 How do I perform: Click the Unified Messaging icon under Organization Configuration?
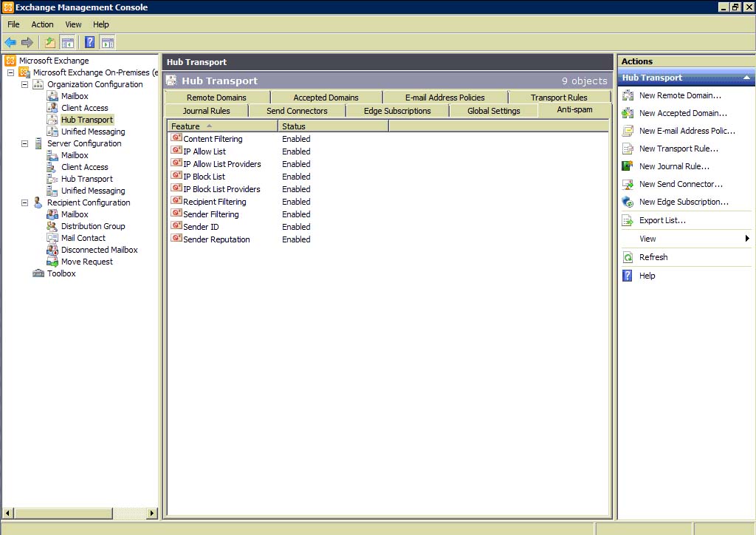point(52,132)
